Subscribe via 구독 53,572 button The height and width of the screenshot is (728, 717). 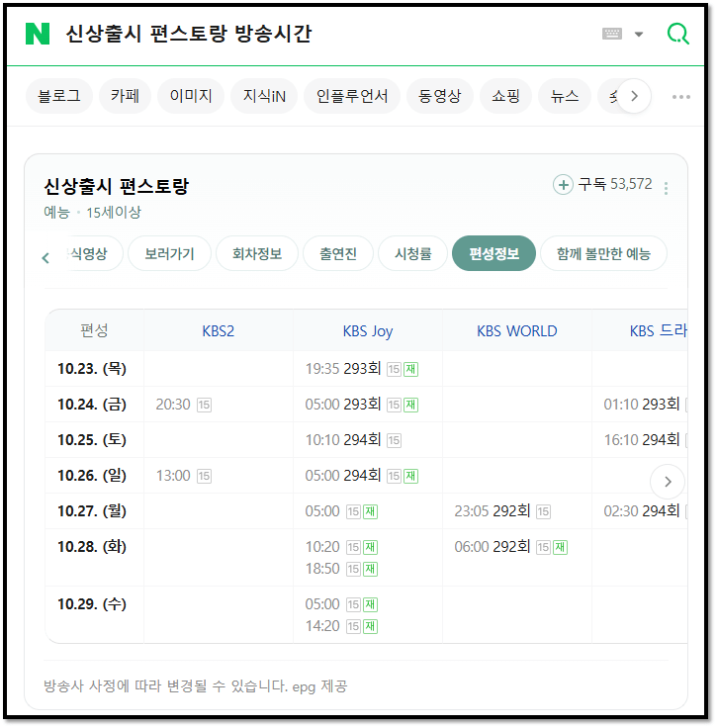[602, 184]
